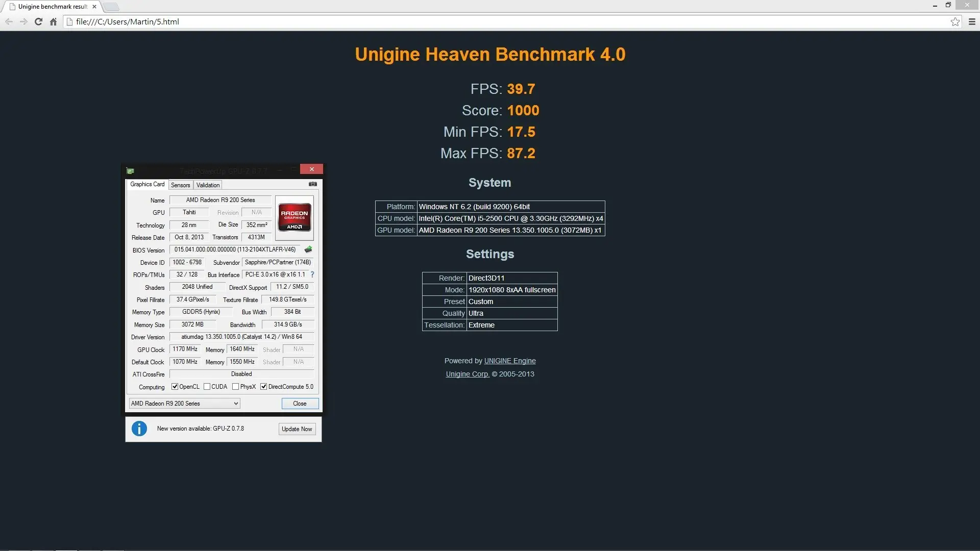Click the Preset cell Custom

pos(512,302)
